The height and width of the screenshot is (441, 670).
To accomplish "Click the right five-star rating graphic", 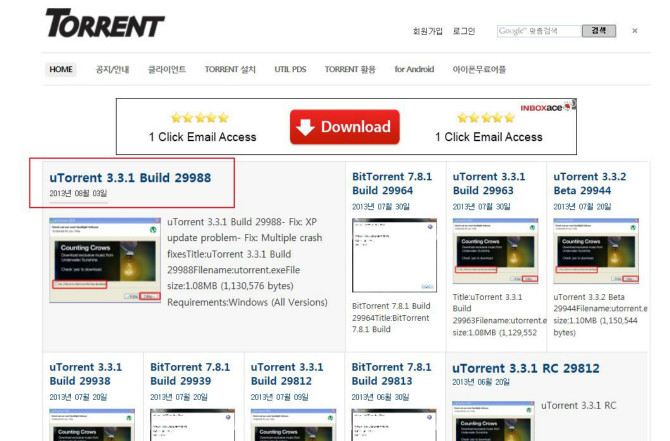I will click(x=486, y=118).
